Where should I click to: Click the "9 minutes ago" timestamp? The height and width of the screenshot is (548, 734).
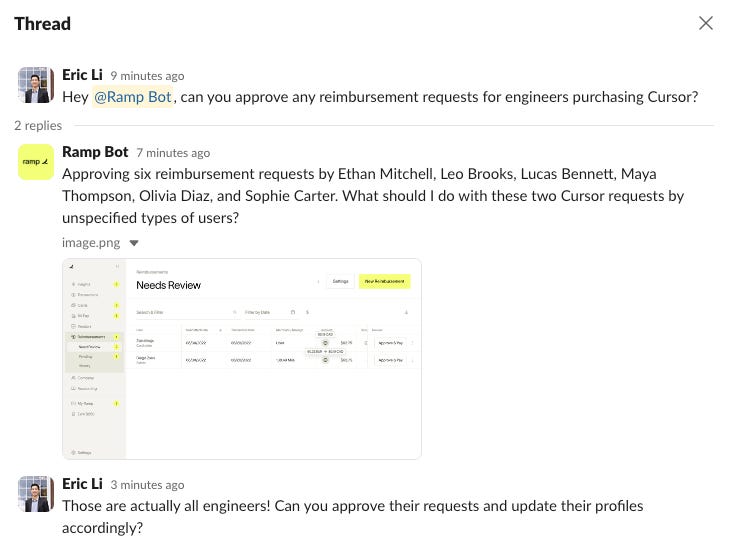(x=147, y=76)
